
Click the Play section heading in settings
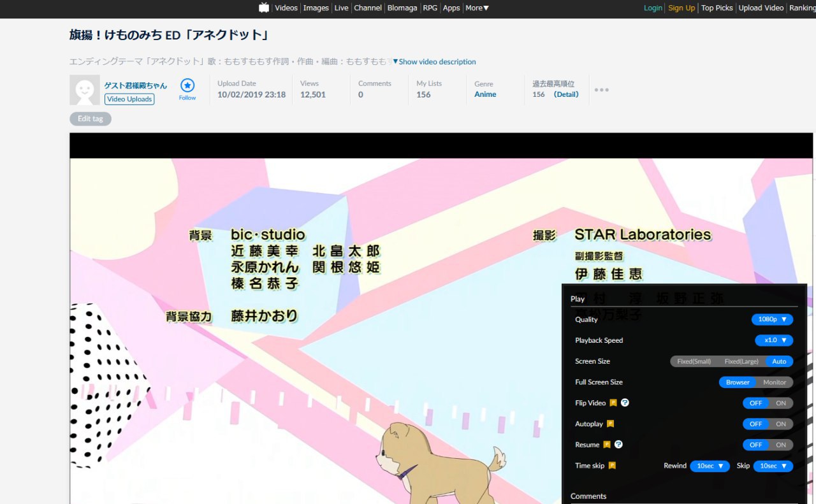click(578, 299)
